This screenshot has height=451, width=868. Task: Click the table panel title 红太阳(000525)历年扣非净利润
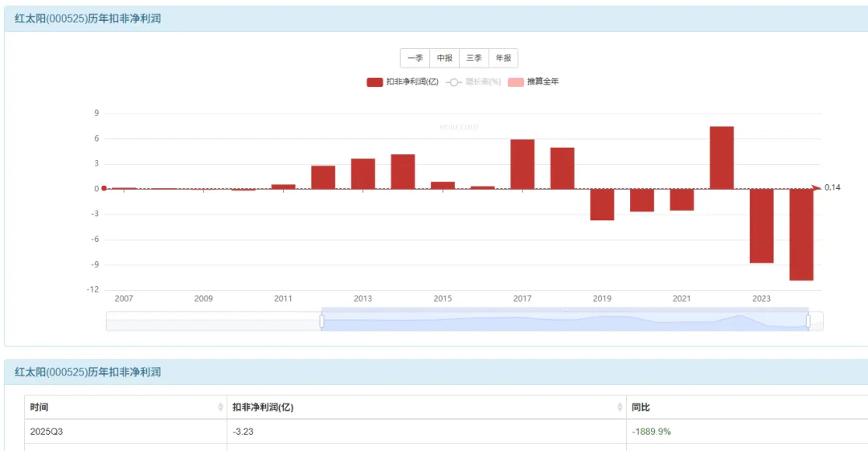pyautogui.click(x=88, y=371)
